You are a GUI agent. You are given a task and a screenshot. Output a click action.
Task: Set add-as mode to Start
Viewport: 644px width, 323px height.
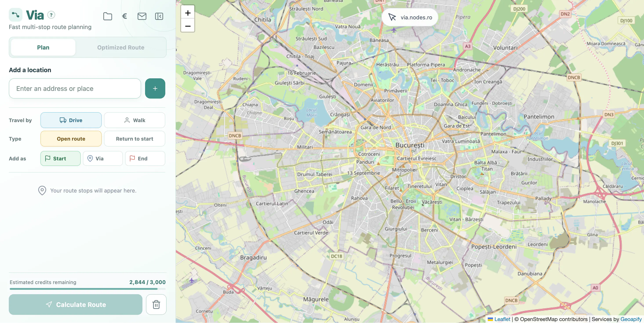pos(60,158)
